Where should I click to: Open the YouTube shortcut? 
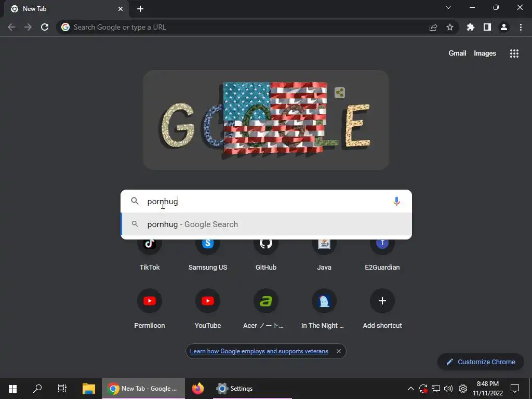208,309
